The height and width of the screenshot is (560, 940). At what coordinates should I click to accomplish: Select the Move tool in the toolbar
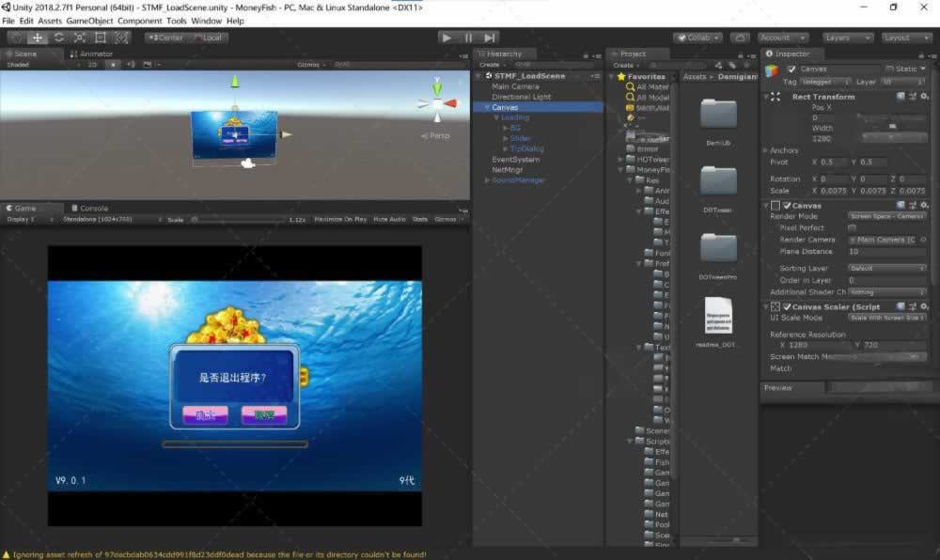pos(38,38)
